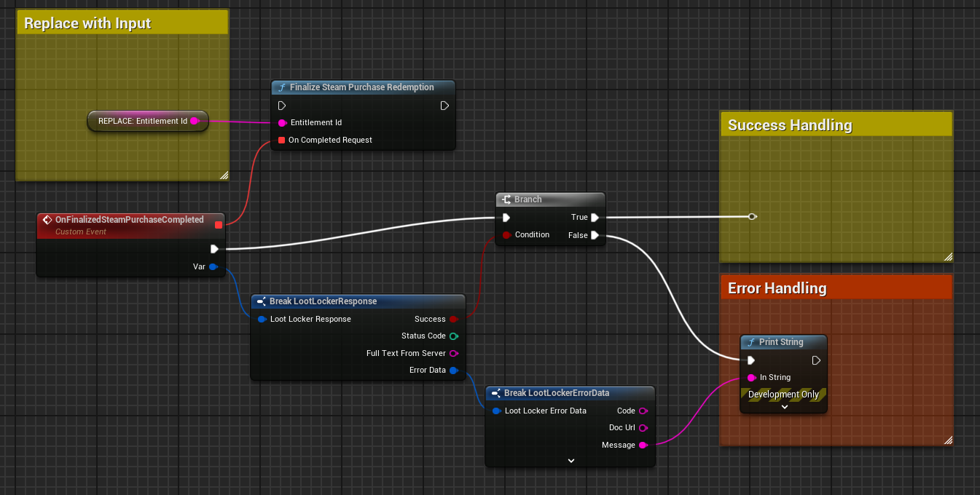Viewport: 980px width, 495px height.
Task: Click the Doc Url output pin
Action: 643,428
